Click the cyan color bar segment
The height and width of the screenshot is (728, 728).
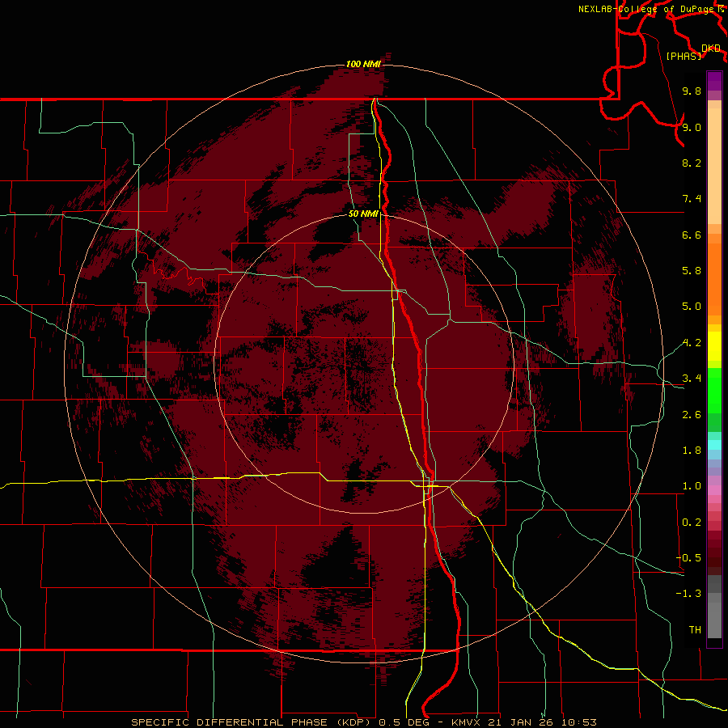[x=714, y=445]
